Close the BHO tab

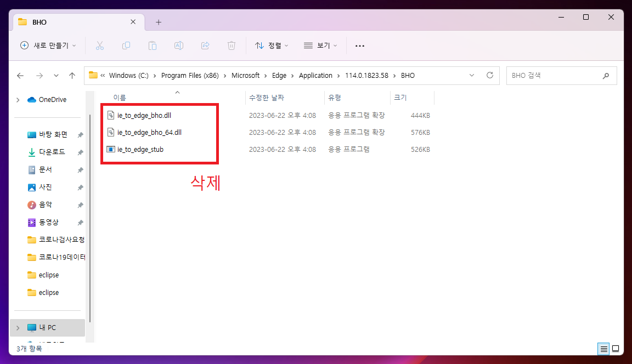click(133, 22)
